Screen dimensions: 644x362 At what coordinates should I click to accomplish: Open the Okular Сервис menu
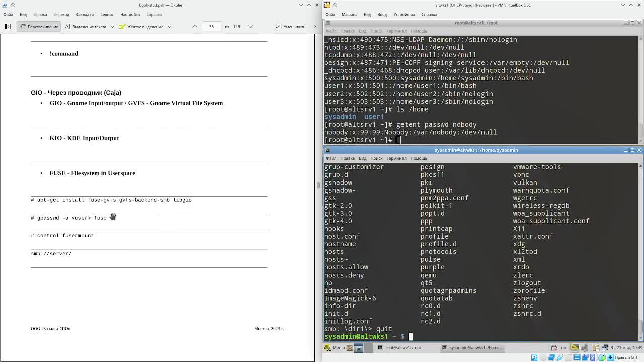tap(107, 14)
